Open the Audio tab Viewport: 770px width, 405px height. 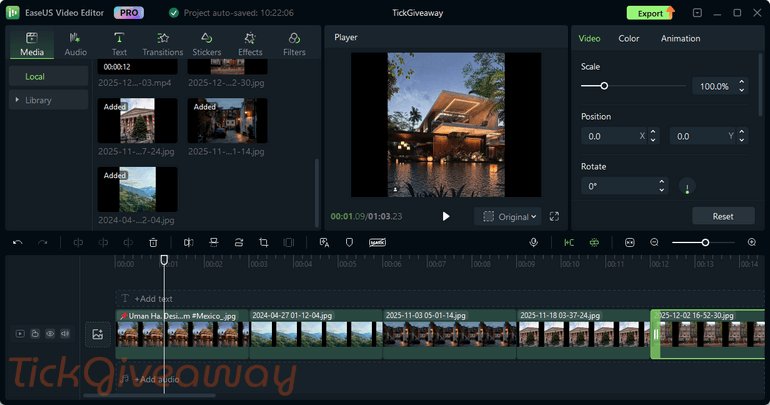coord(76,44)
